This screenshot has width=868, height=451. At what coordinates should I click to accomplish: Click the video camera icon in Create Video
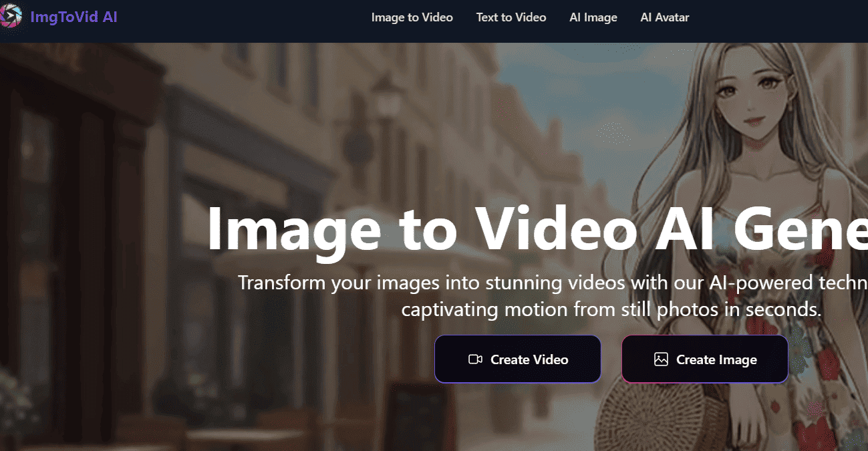pos(475,359)
